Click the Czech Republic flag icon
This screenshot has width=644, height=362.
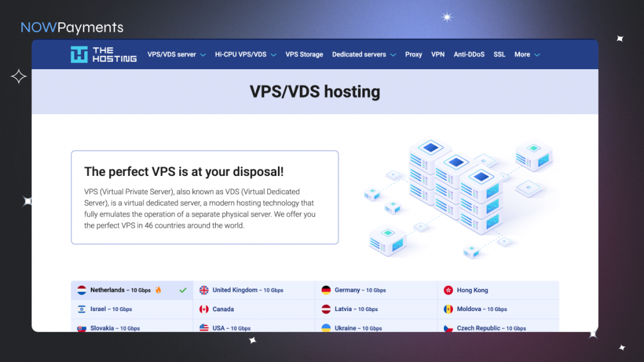click(x=448, y=327)
